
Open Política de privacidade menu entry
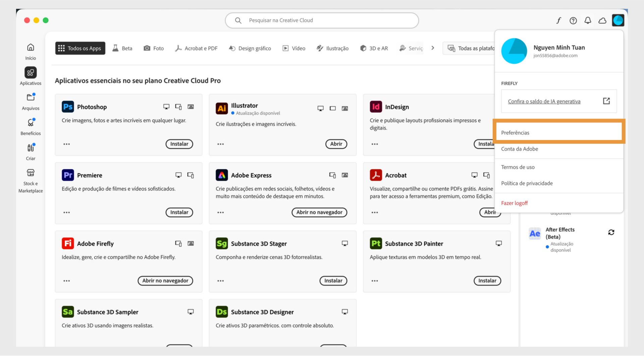(558, 183)
